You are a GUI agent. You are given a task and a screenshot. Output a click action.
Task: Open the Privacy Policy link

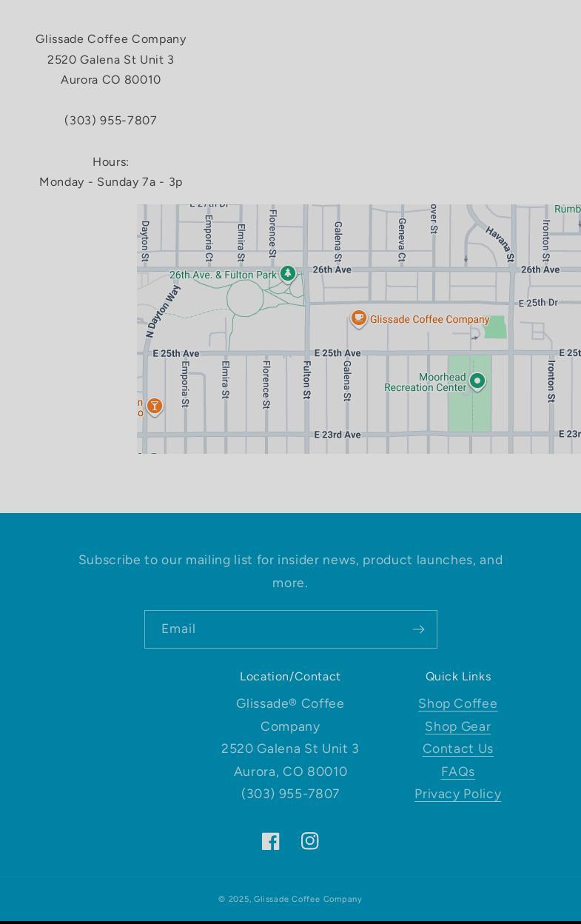pyautogui.click(x=457, y=794)
